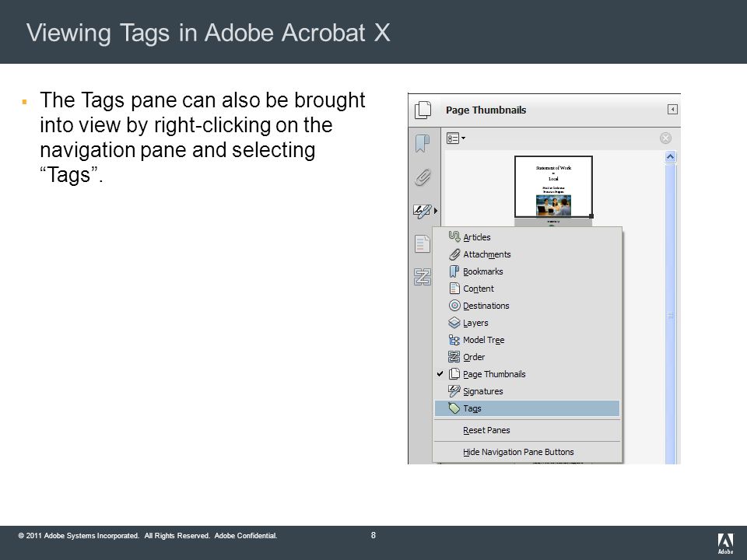
Task: Open the Content panel icon in sidebar
Action: click(x=422, y=243)
